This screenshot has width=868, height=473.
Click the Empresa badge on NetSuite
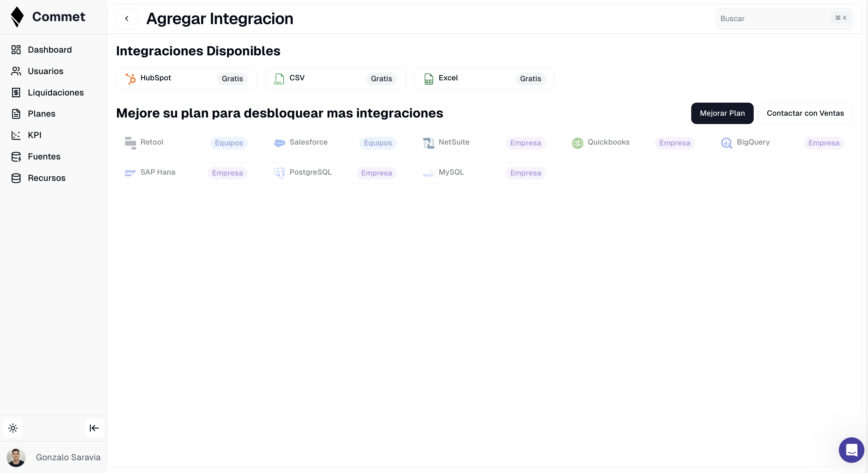pos(525,143)
